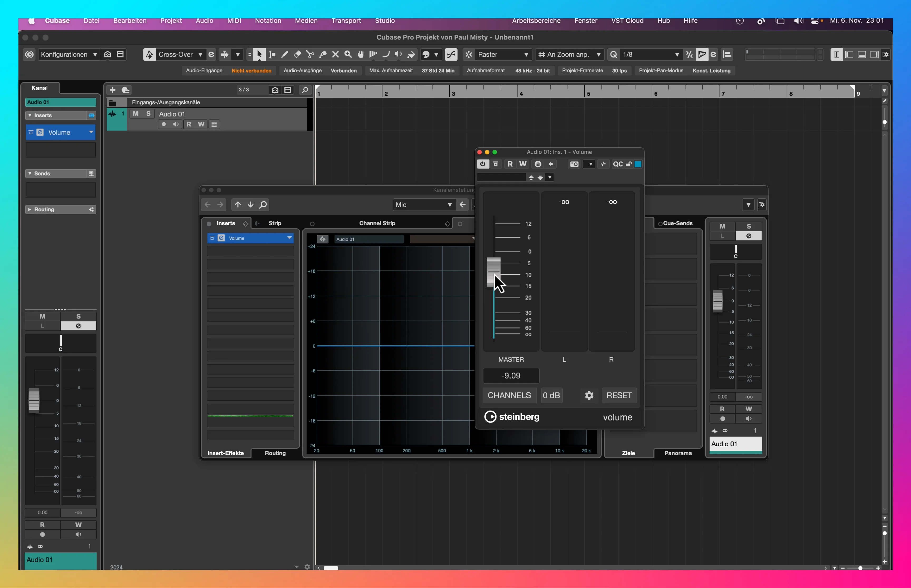Toggle the bypass button in the Volume plugin toolbar

tap(496, 164)
